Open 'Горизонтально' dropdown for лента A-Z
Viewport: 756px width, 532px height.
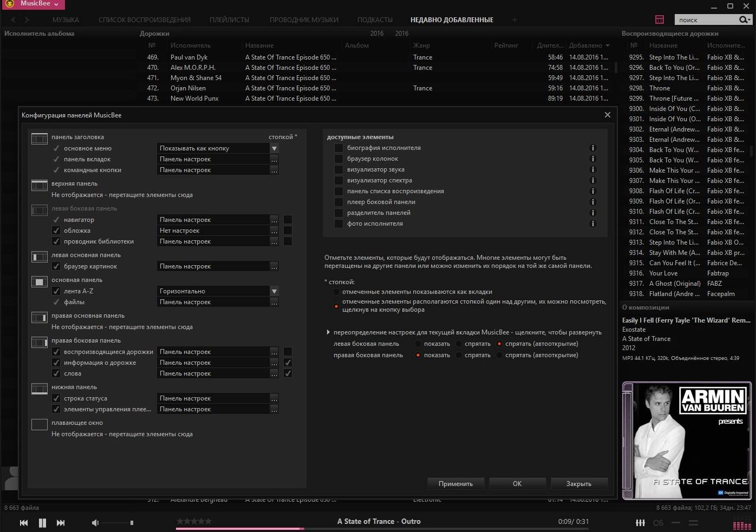[274, 291]
